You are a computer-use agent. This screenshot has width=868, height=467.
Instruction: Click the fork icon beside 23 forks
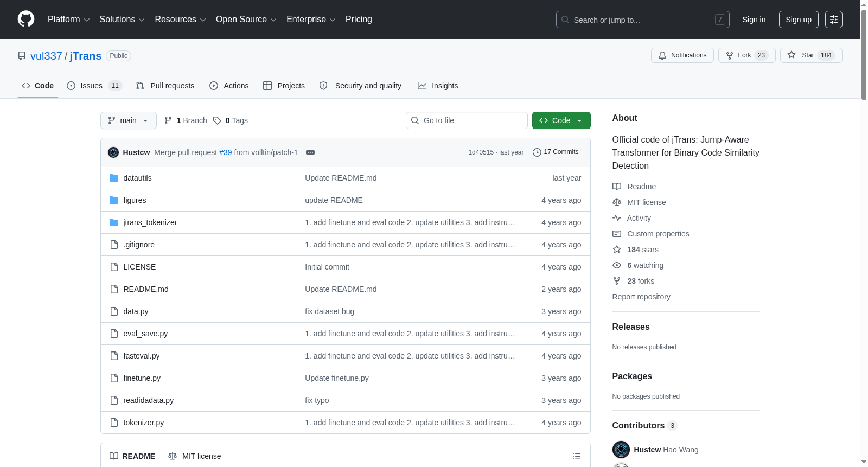click(617, 281)
